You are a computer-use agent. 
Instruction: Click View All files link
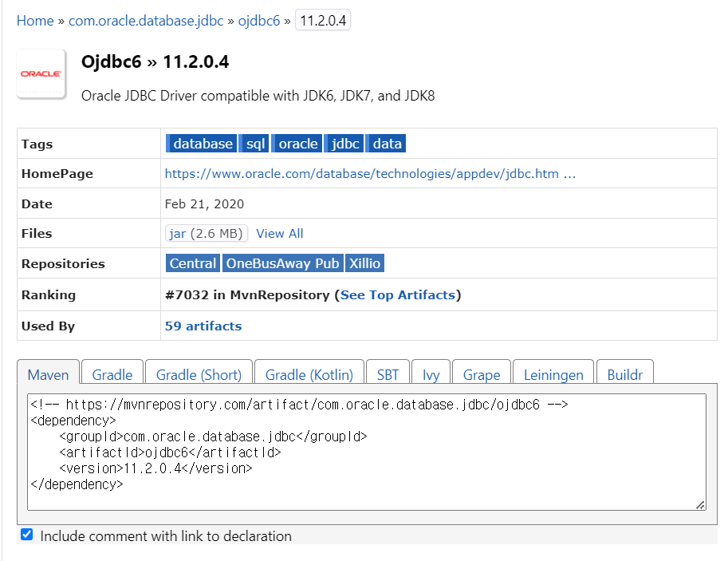click(280, 233)
